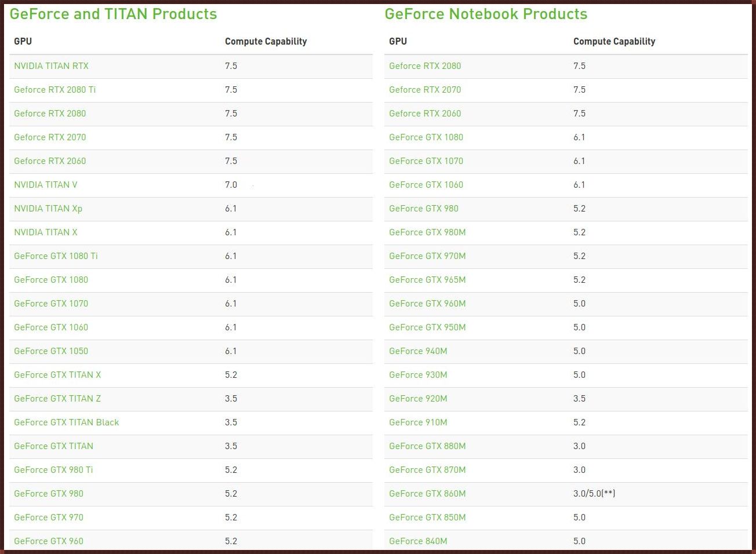Open the NVIDIA TITAN V link
Image resolution: width=756 pixels, height=554 pixels.
(46, 185)
